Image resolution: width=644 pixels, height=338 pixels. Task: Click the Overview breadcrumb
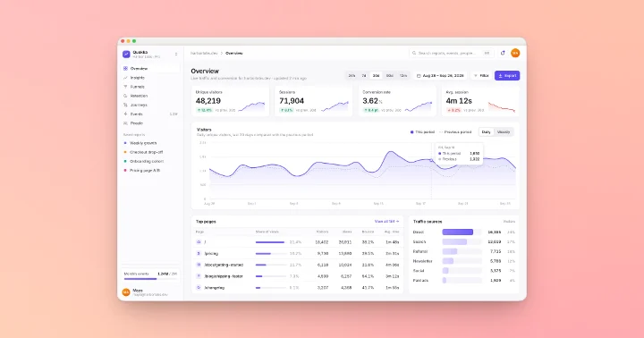pos(234,54)
